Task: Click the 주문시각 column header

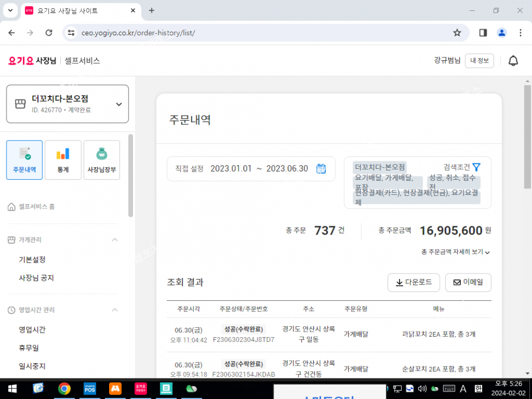Action: [x=189, y=309]
